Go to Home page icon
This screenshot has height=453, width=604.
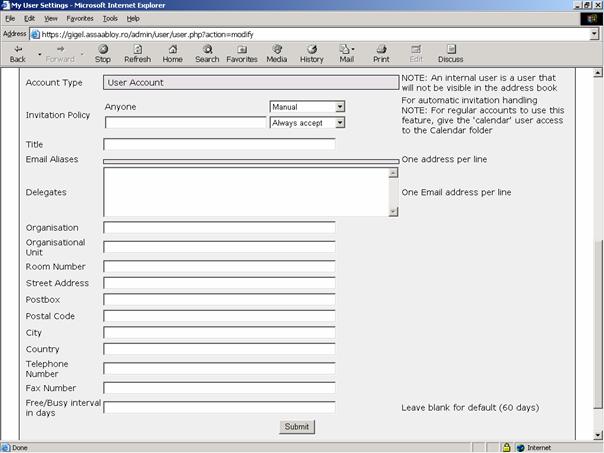173,49
